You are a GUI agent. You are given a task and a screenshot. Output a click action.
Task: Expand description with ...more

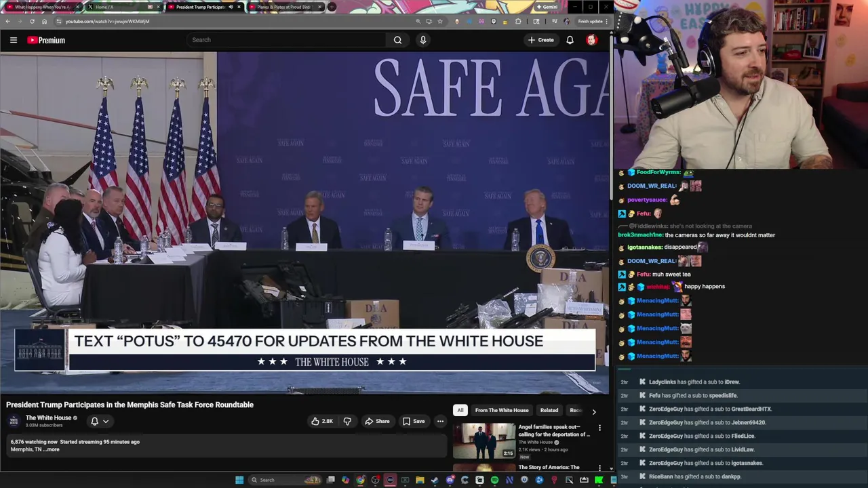52,449
